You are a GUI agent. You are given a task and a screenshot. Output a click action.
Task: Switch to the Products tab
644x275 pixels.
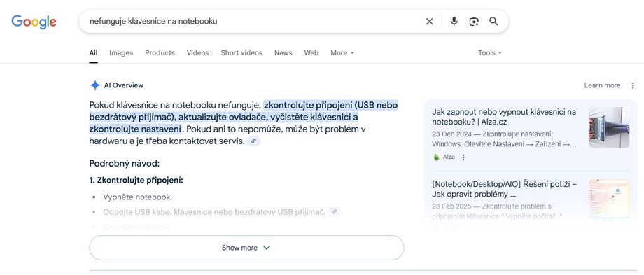click(x=160, y=53)
